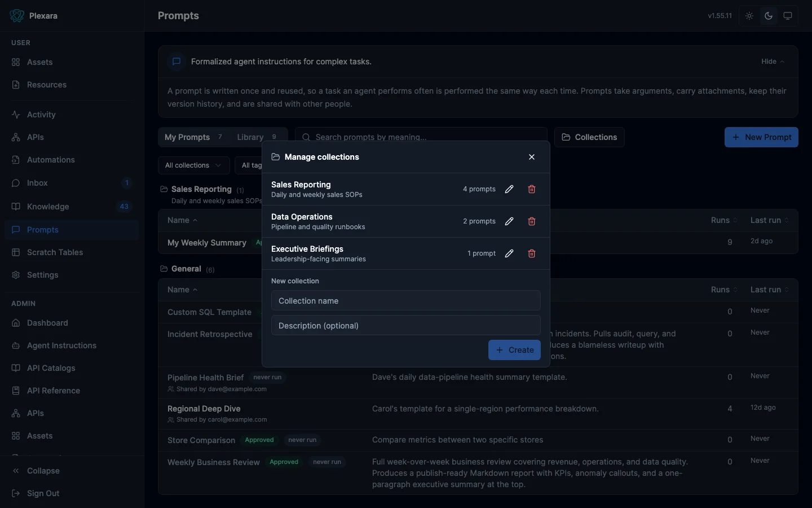812x508 pixels.
Task: Open Activity in the sidebar
Action: point(72,115)
